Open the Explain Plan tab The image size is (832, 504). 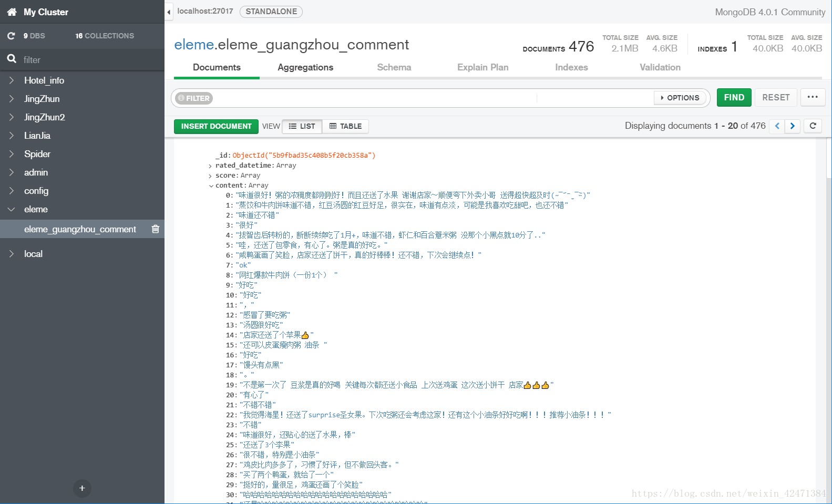tap(483, 67)
